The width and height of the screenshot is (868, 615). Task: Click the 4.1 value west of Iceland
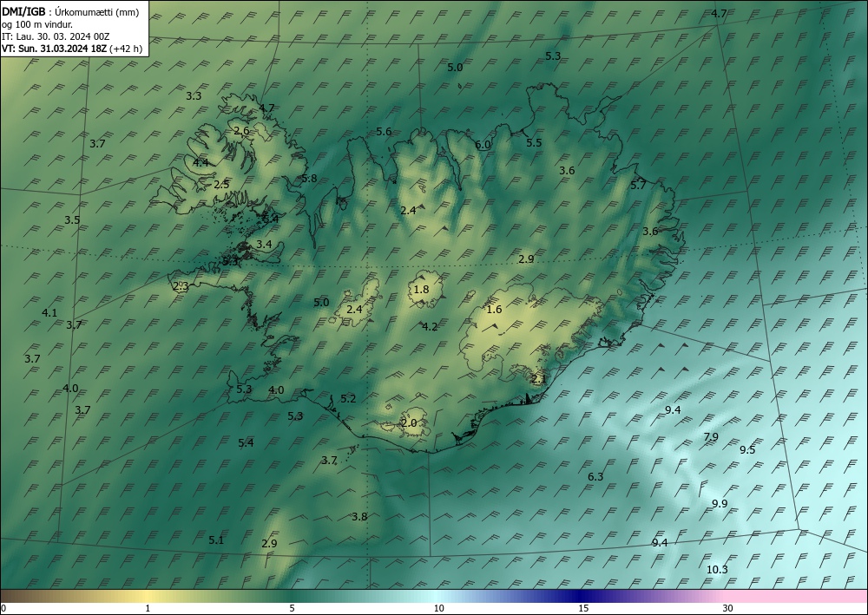point(49,312)
